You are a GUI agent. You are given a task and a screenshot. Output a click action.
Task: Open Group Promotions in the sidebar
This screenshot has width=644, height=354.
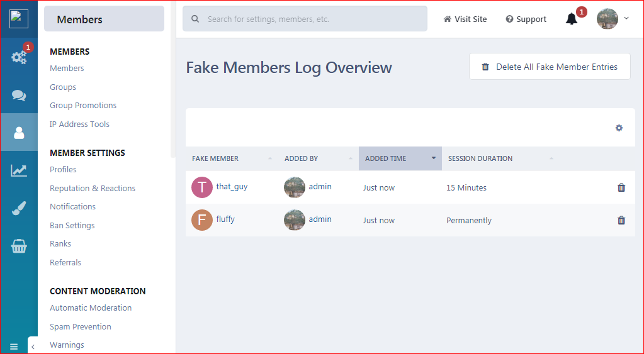83,106
